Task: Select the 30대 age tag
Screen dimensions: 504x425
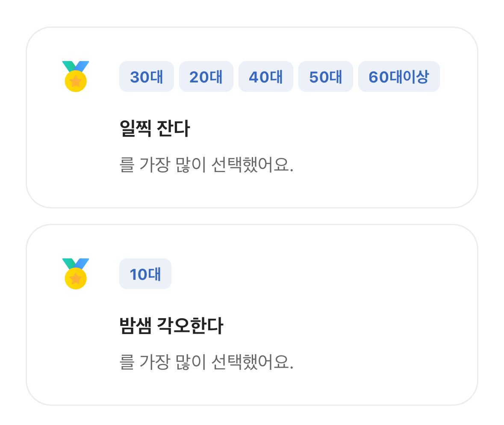Action: (x=147, y=77)
